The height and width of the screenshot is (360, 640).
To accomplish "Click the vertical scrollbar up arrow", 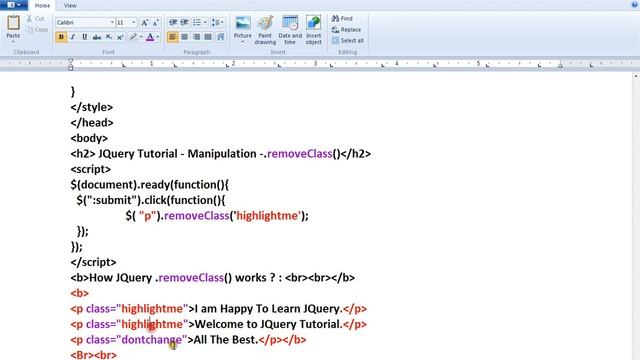I will pyautogui.click(x=636, y=76).
